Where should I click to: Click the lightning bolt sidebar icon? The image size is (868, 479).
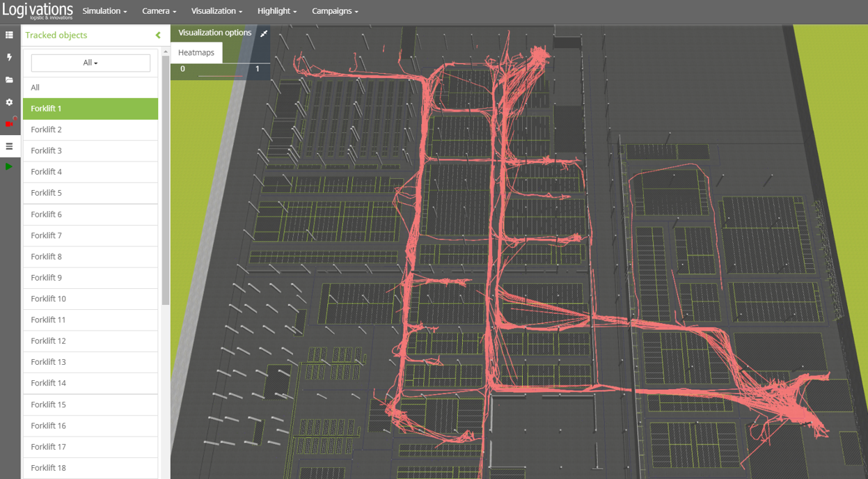click(9, 57)
